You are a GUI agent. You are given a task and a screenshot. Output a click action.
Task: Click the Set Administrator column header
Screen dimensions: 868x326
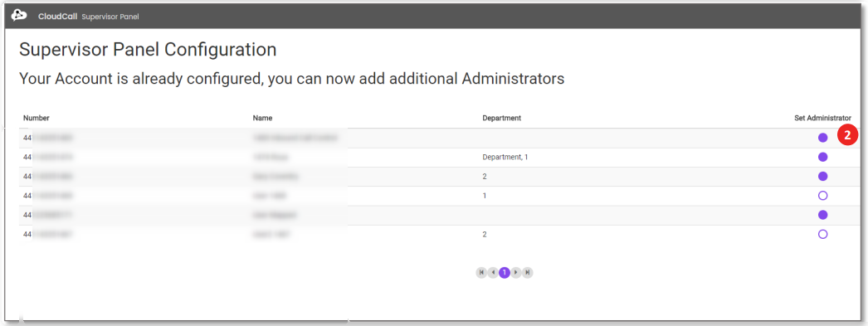pos(822,118)
